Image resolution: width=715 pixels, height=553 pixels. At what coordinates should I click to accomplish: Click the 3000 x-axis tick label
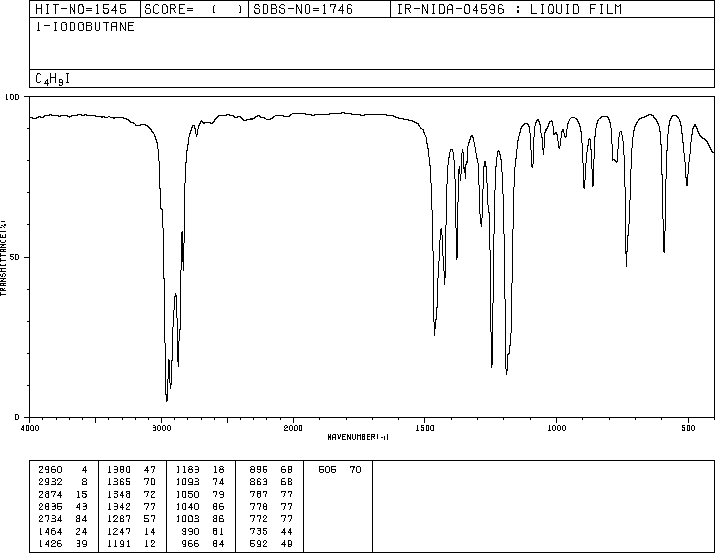pyautogui.click(x=161, y=428)
